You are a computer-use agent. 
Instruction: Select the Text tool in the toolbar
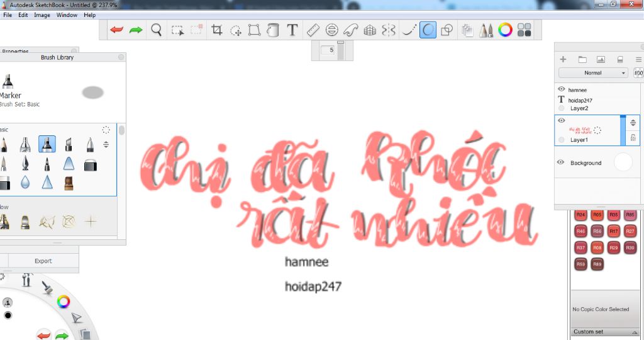[292, 30]
